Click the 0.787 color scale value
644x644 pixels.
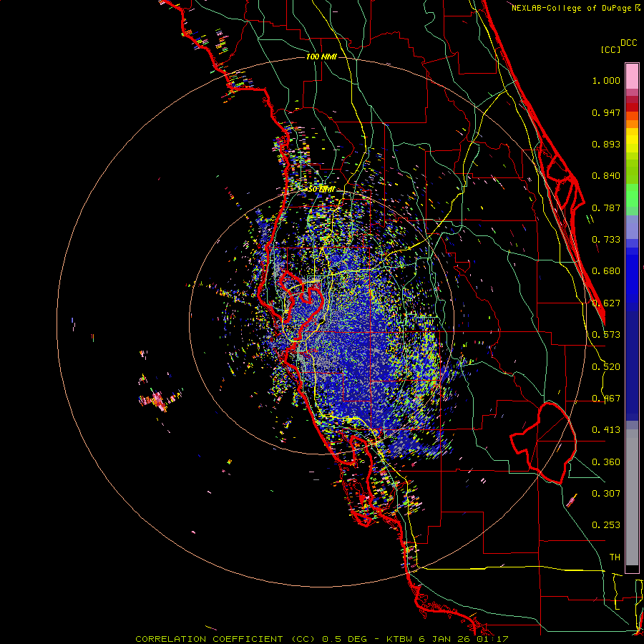coord(606,208)
